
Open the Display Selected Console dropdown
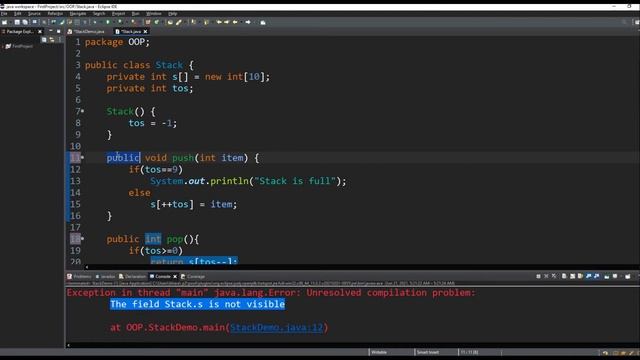pos(615,276)
